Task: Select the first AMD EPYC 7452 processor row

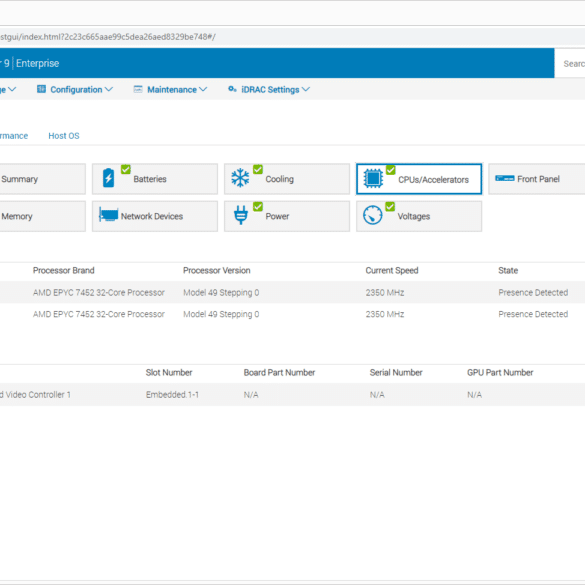Action: (292, 292)
